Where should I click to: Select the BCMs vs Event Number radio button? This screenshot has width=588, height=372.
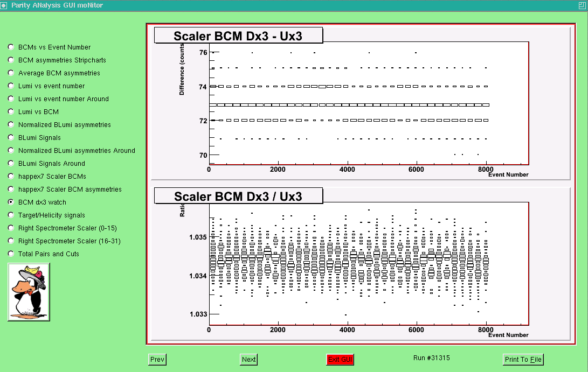11,47
